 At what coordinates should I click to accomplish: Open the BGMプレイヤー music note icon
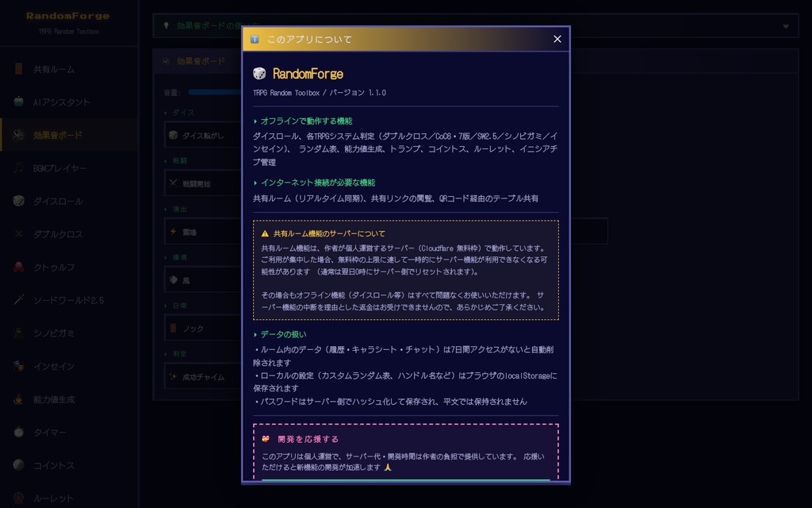[17, 168]
